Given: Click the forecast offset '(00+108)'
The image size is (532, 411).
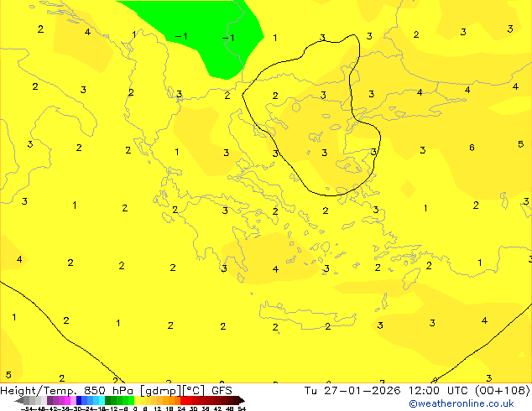Looking at the screenshot, I should click(x=503, y=391).
